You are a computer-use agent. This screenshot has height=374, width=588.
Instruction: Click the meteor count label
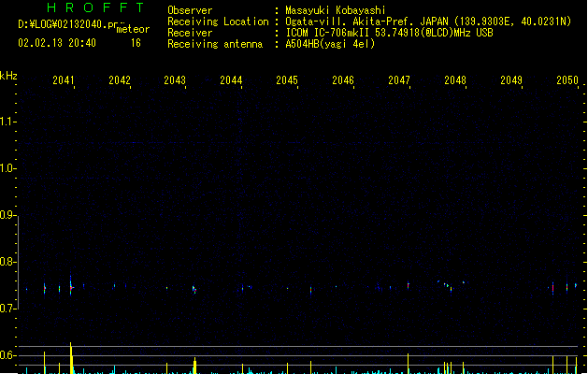click(x=133, y=29)
